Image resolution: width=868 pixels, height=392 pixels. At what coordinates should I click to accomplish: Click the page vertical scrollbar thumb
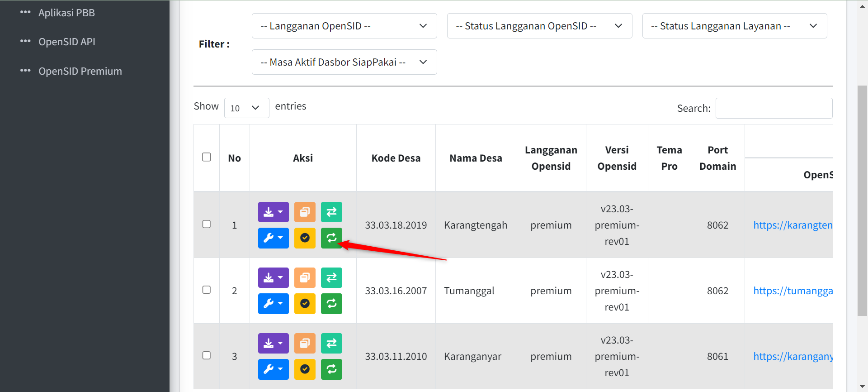pyautogui.click(x=863, y=200)
